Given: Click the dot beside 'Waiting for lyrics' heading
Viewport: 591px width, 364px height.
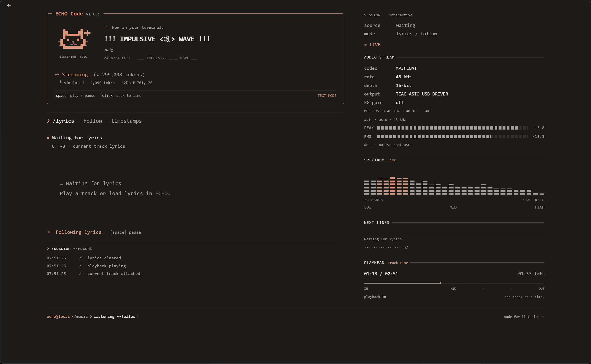Looking at the screenshot, I should pos(48,138).
